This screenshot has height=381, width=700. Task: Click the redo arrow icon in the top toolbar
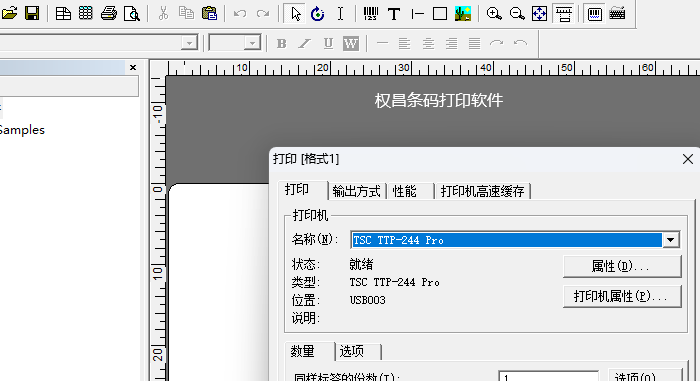tap(263, 14)
